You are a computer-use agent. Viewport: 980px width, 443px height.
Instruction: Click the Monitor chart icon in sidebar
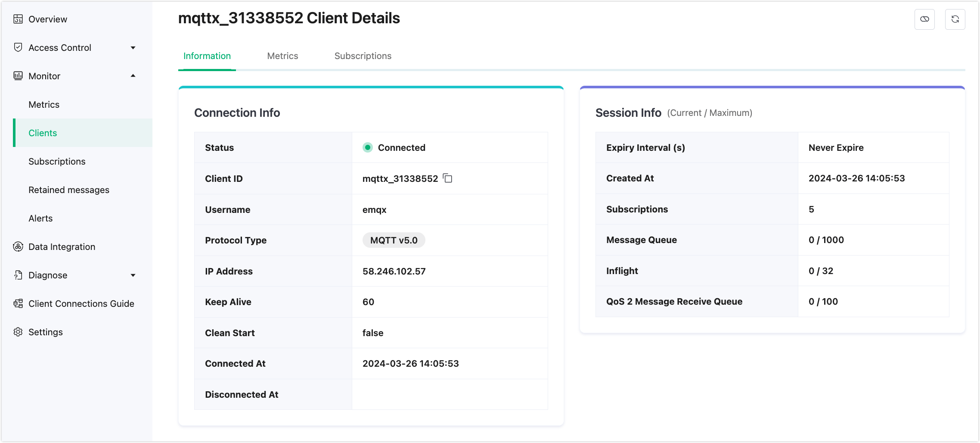18,76
